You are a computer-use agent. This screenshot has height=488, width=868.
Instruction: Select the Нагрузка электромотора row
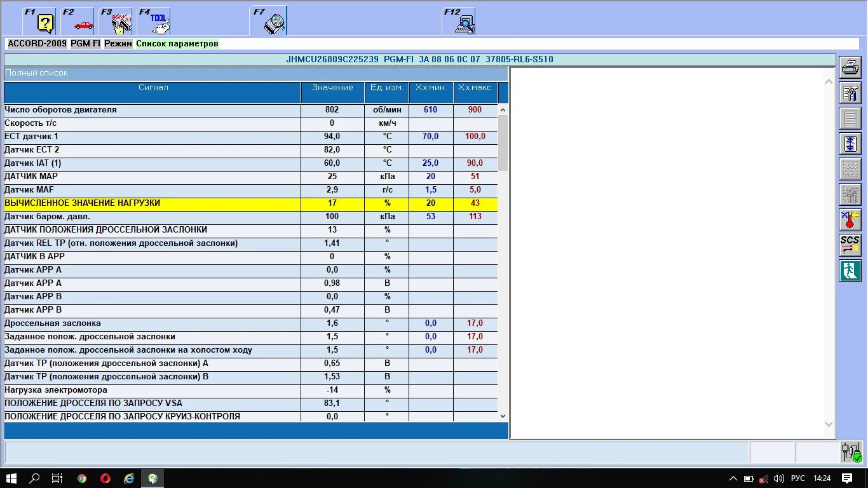click(x=251, y=390)
